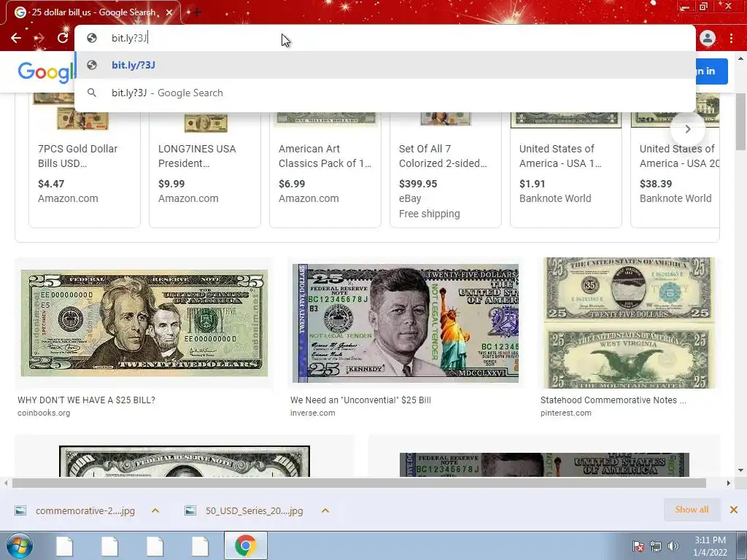Open the Jackson and Lincoln $25 bill image
747x560 pixels.
point(144,323)
